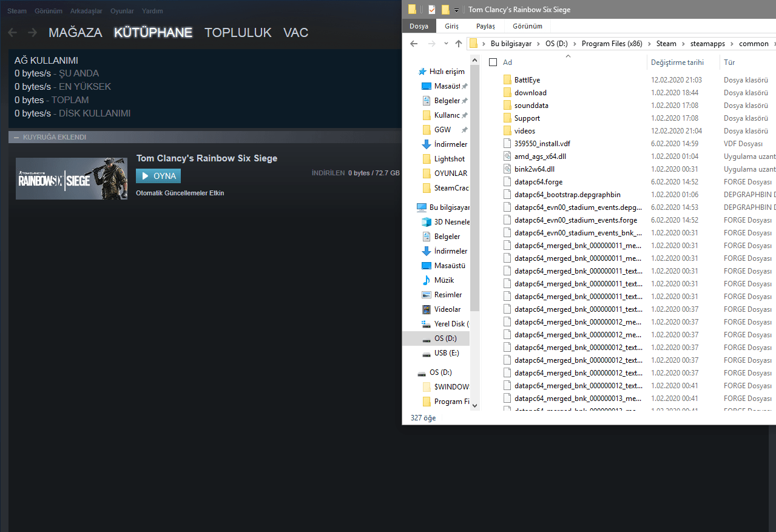Viewport: 776px width, 532px height.
Task: Click the Rainbow Six Siege banner thumbnail
Action: 72,178
